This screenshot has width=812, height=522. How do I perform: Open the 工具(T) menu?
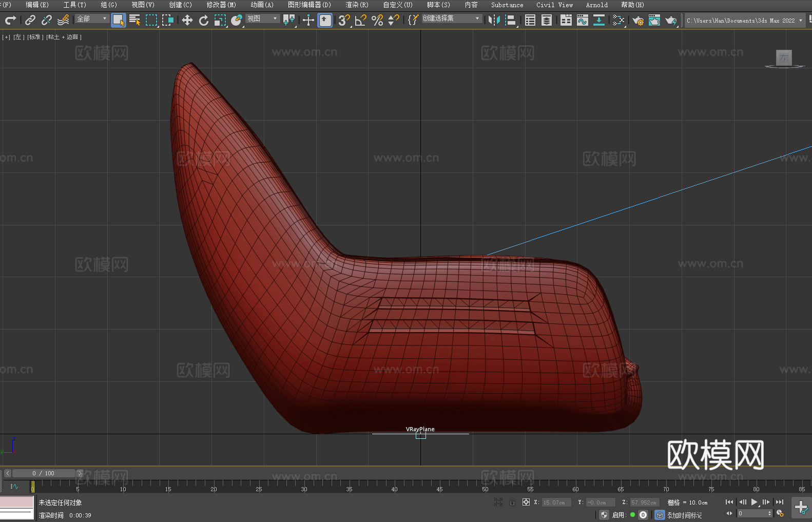click(74, 5)
